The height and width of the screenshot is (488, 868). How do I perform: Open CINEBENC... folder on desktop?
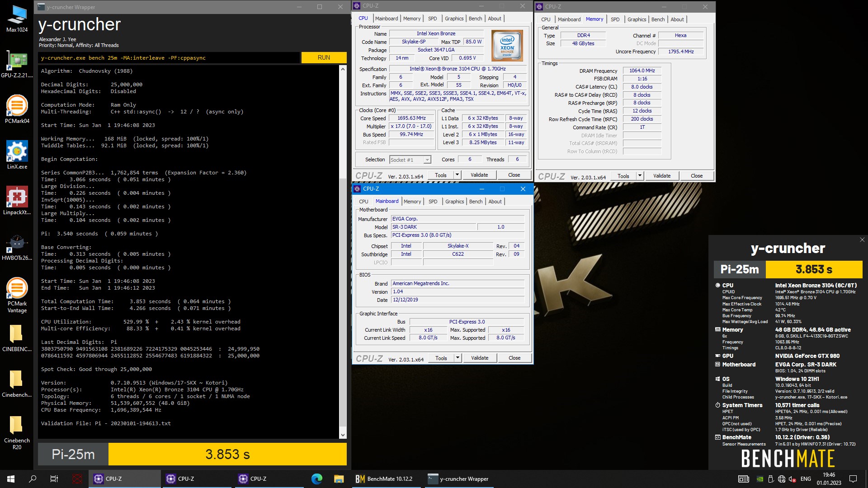pyautogui.click(x=17, y=338)
